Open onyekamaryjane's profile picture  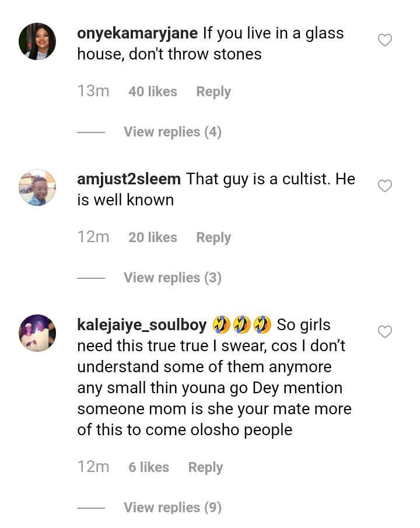(x=37, y=41)
